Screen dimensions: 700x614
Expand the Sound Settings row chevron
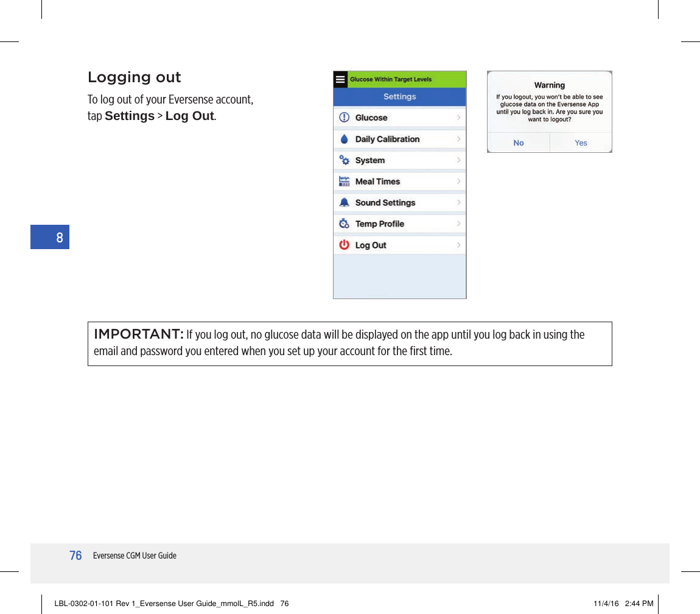click(x=458, y=202)
